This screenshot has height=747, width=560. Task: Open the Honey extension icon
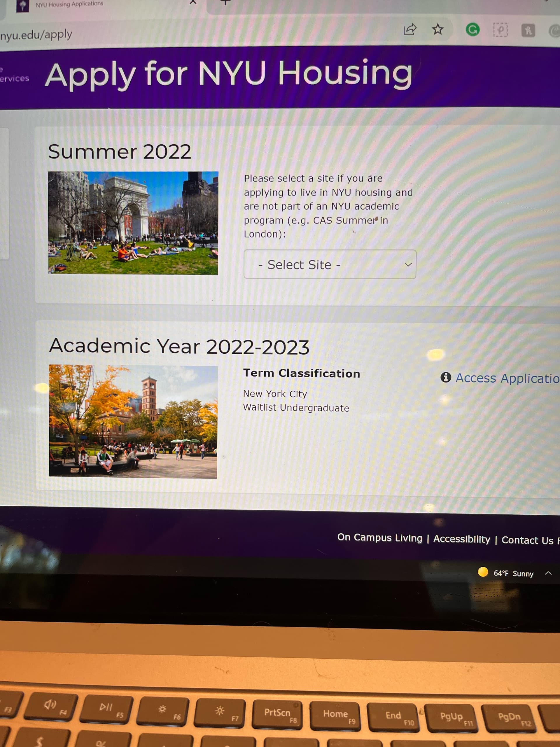pos(528,31)
